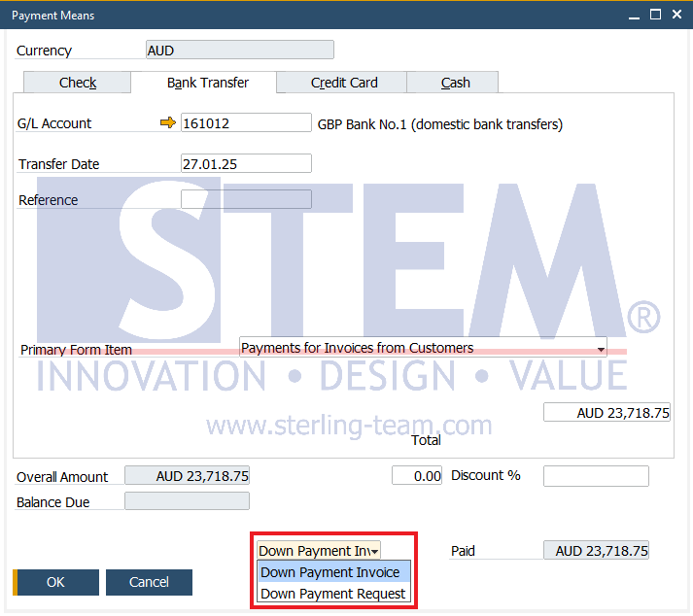
Task: Click the Total amount field AUD 23,718.75
Action: 606,412
